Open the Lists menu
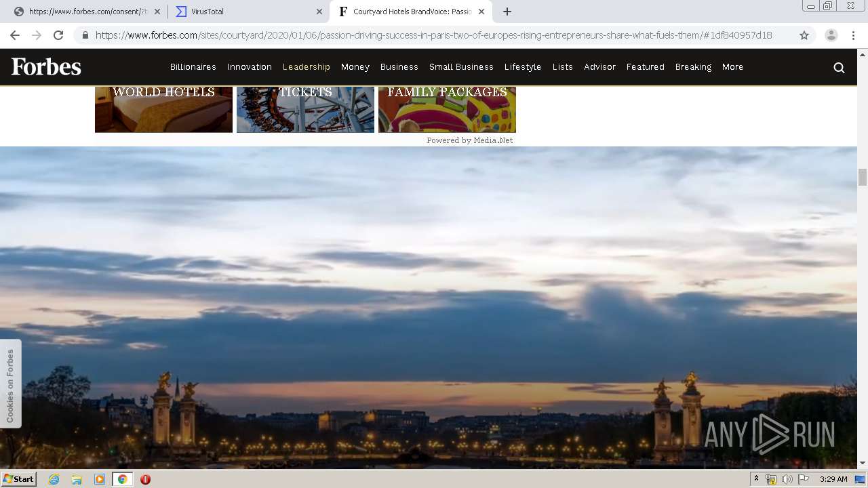This screenshot has height=488, width=868. tap(563, 67)
